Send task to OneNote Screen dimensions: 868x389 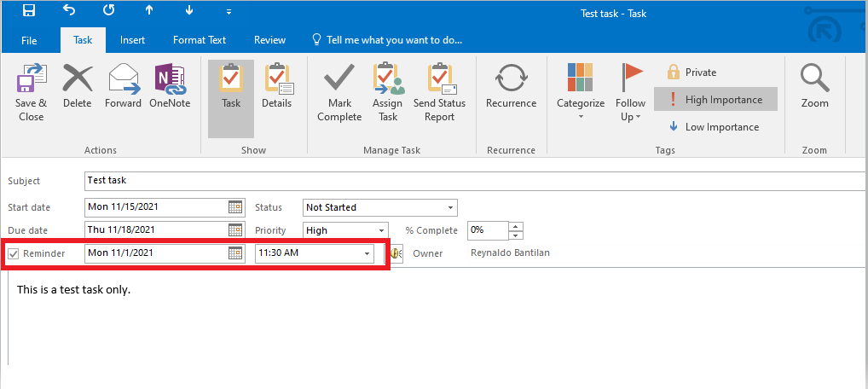tap(170, 86)
